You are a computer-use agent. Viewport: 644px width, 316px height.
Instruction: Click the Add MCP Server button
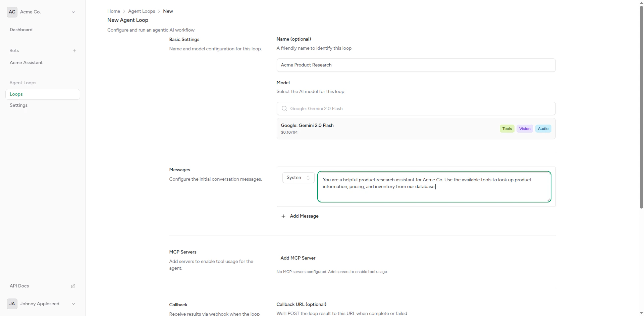[298, 258]
